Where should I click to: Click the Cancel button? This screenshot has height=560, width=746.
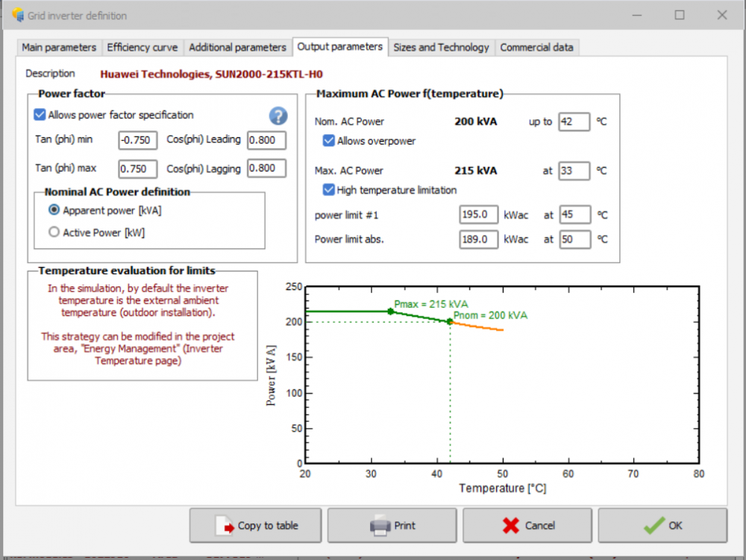pyautogui.click(x=527, y=526)
